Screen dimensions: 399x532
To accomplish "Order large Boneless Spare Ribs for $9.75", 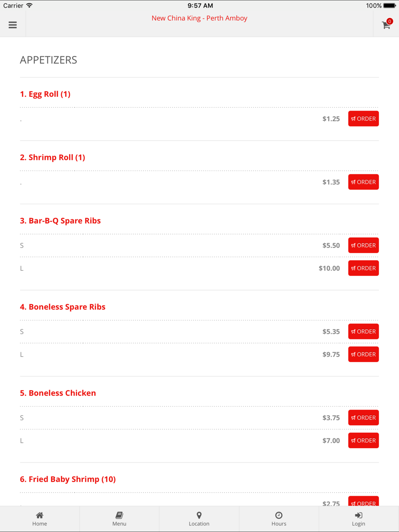I will point(363,354).
